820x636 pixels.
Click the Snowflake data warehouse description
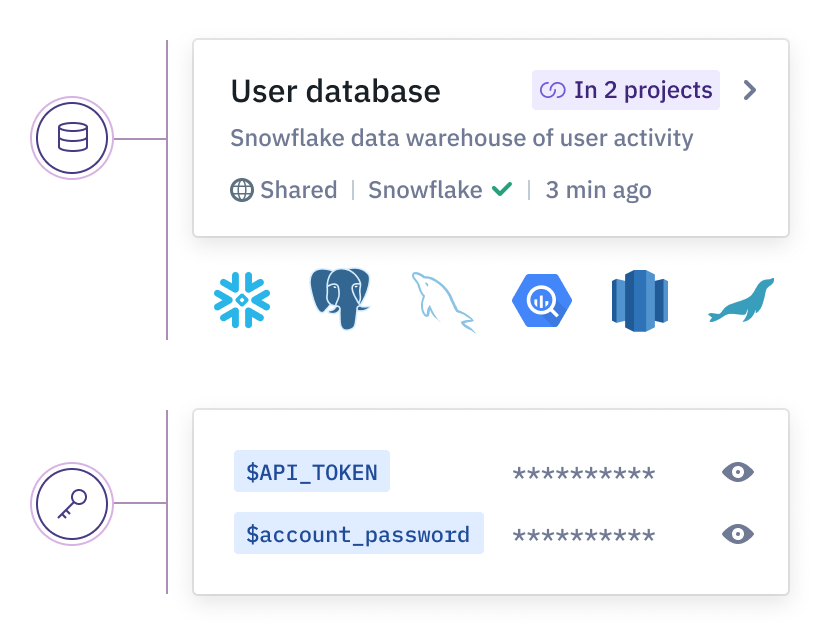(x=462, y=138)
